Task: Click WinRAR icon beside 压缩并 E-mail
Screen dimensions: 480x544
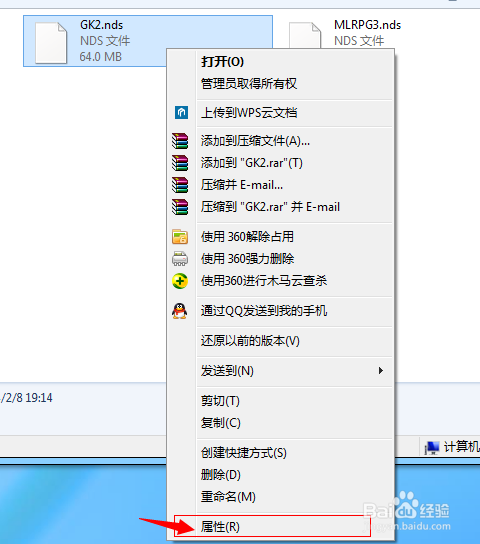Action: 180,185
